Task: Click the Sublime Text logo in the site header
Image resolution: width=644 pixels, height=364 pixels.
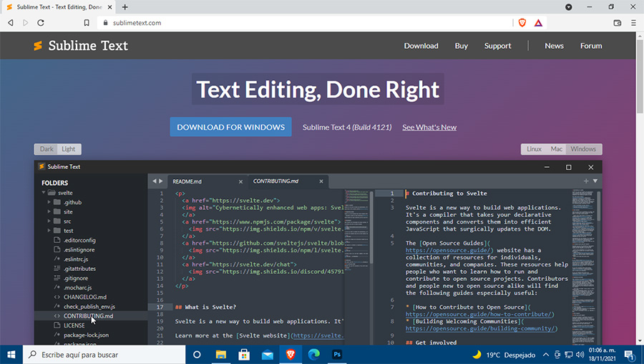Action: coord(80,46)
